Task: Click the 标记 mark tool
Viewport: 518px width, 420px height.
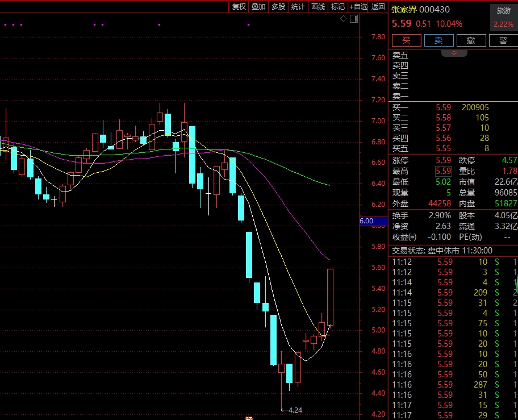Action: [338, 7]
